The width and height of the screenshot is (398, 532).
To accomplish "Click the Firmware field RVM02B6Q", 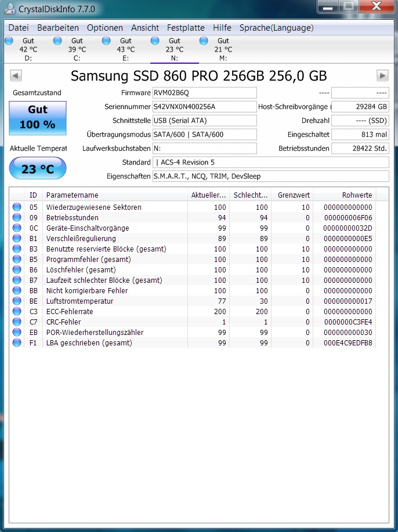I will (x=204, y=93).
